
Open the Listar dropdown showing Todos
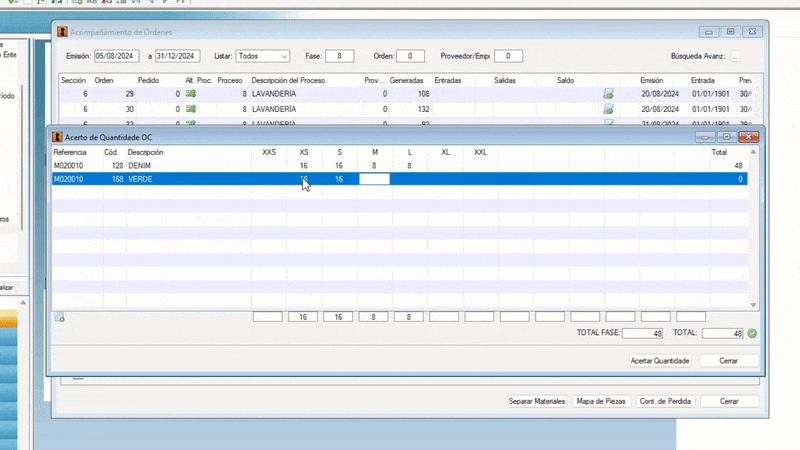tap(263, 56)
